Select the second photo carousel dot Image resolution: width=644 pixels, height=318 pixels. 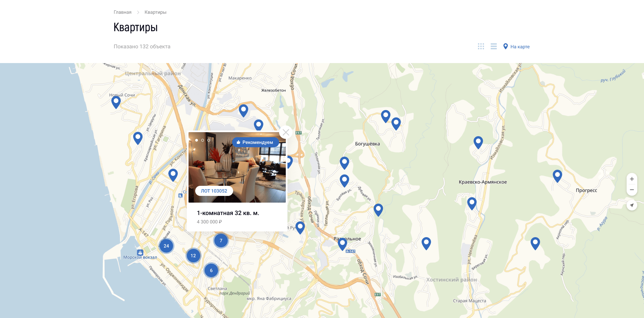203,140
